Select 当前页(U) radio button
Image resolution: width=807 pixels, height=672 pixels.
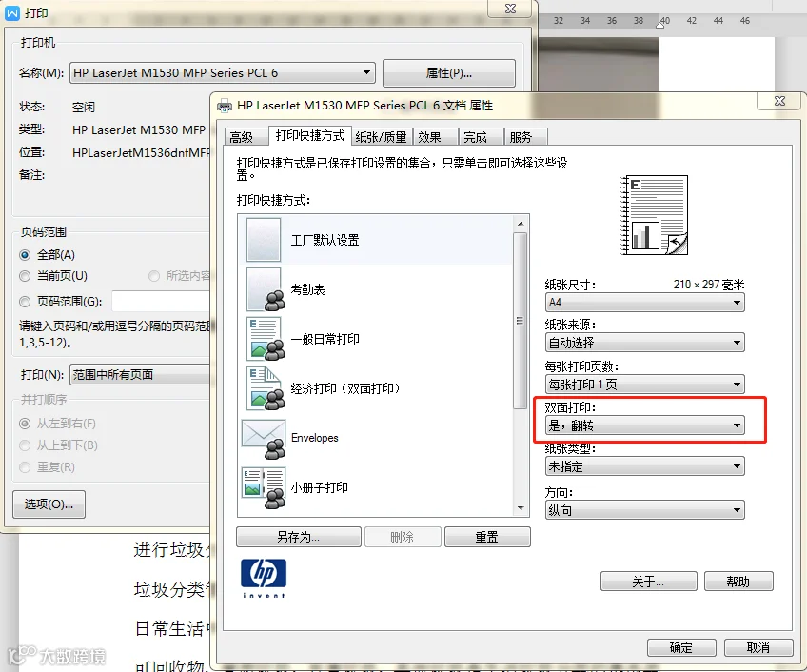pyautogui.click(x=25, y=276)
